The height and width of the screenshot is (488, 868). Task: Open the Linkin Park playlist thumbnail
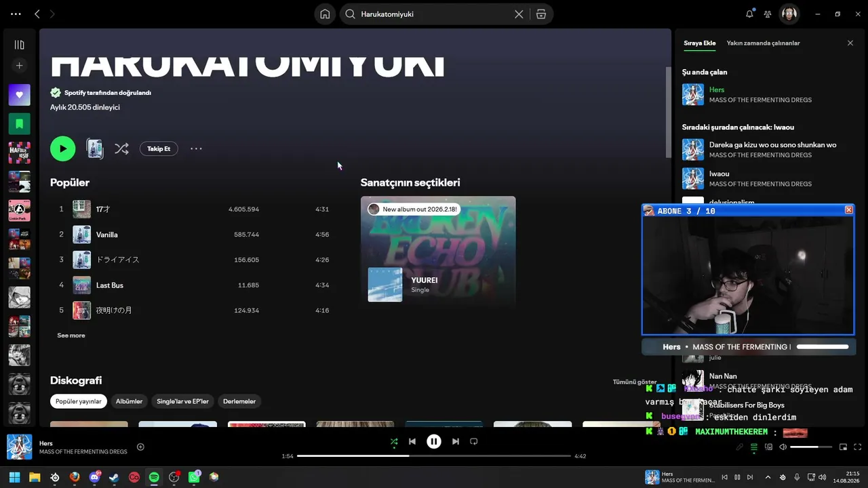pyautogui.click(x=19, y=211)
